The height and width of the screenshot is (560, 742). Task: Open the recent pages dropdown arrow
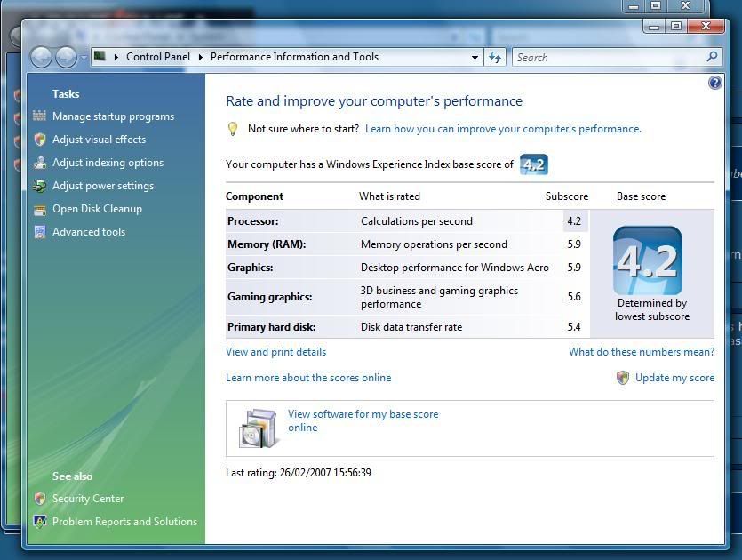click(x=84, y=58)
